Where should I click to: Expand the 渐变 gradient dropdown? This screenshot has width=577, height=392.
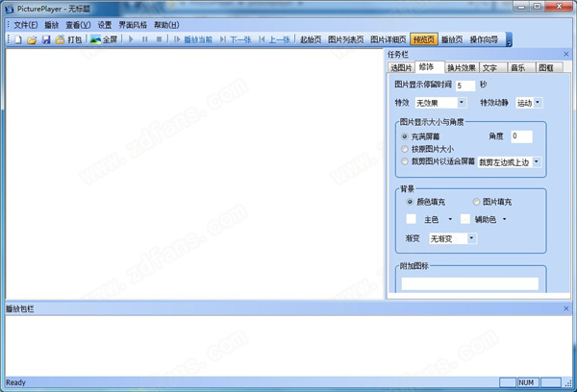coord(453,237)
